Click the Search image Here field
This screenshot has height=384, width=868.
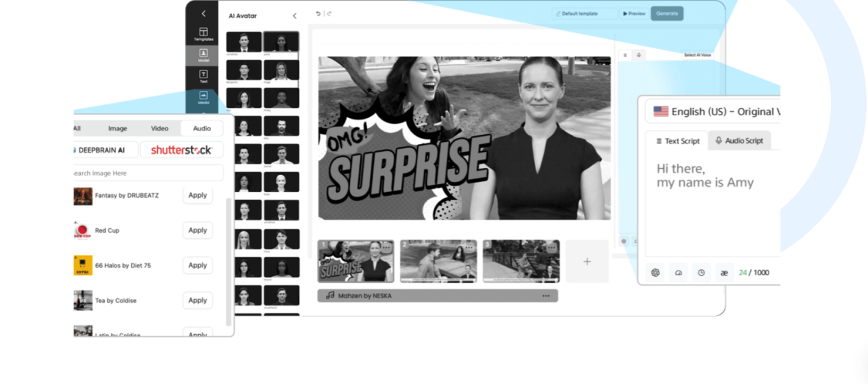tap(149, 173)
